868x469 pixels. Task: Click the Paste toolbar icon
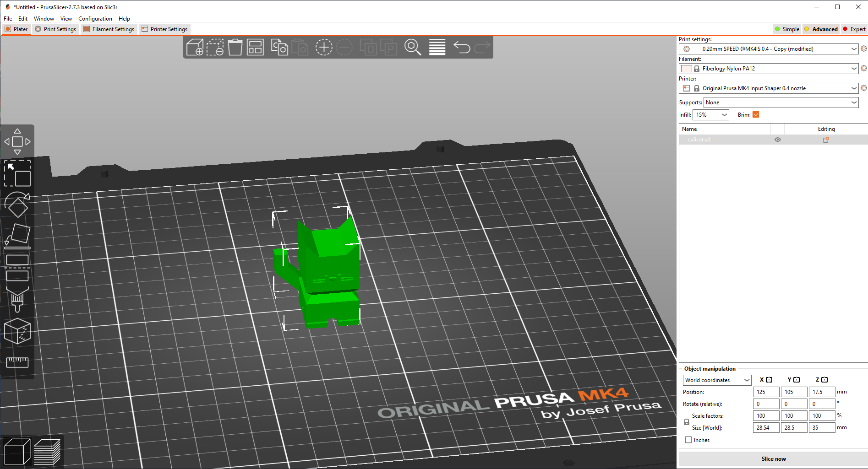pos(300,47)
